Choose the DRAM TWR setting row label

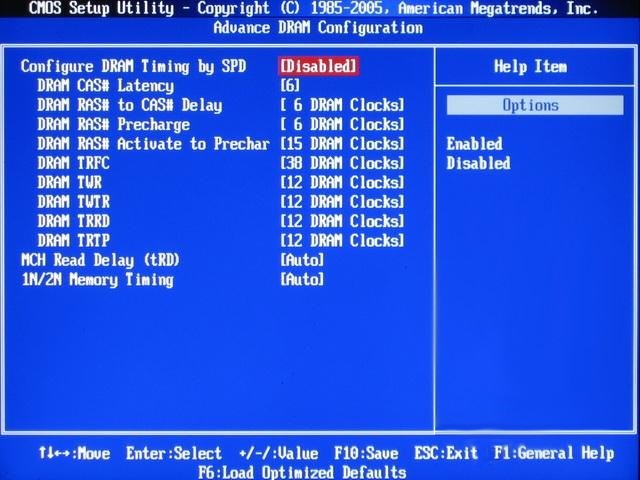(69, 183)
